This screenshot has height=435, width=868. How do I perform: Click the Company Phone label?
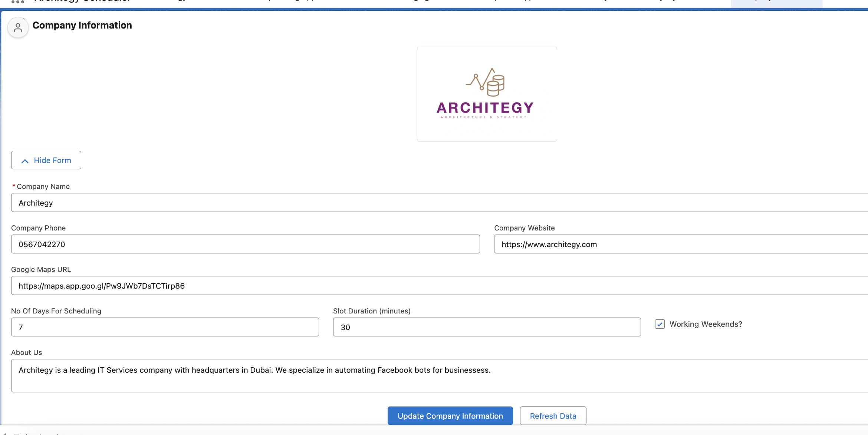pyautogui.click(x=38, y=228)
